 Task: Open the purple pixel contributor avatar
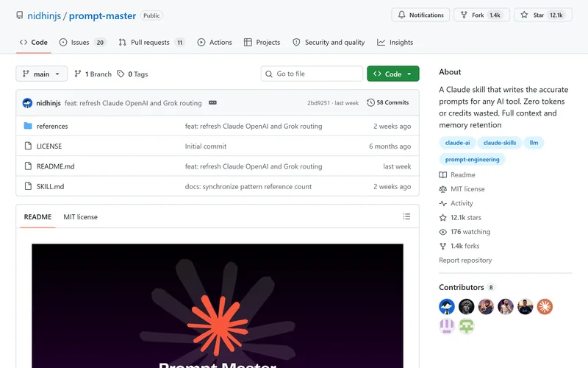(447, 326)
